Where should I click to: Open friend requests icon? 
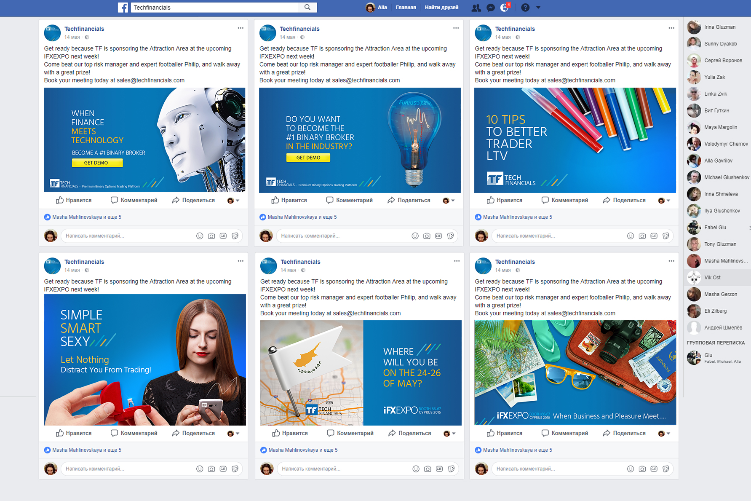[x=476, y=8]
